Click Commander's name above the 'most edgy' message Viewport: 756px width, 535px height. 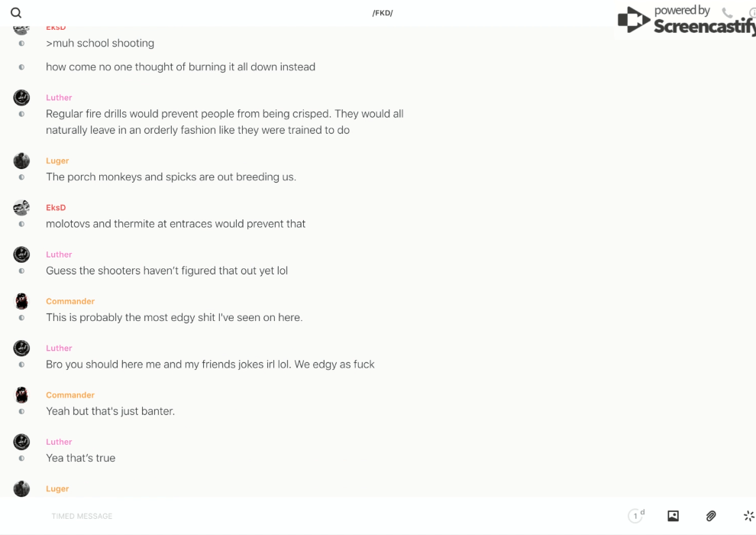[x=70, y=301]
